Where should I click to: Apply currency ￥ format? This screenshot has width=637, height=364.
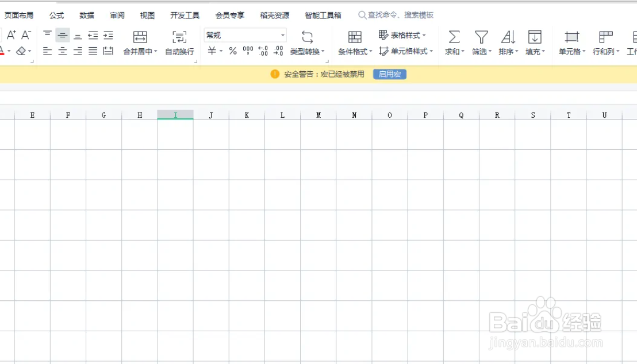point(212,51)
